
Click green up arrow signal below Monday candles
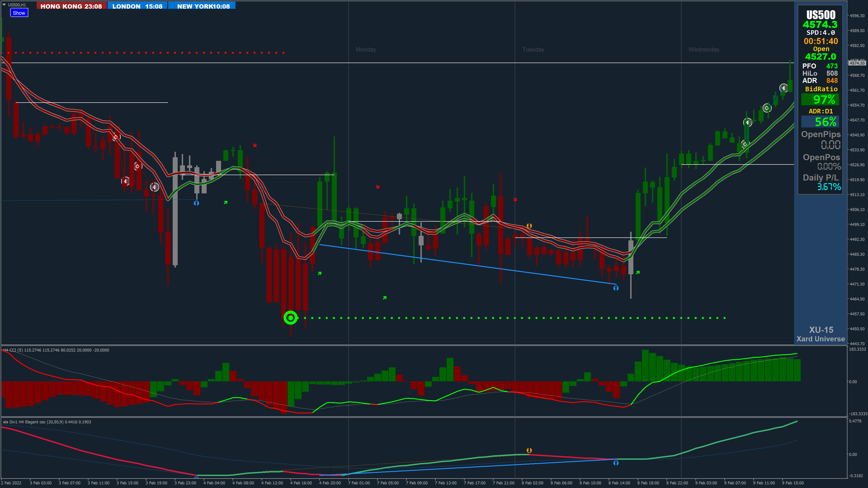point(384,298)
